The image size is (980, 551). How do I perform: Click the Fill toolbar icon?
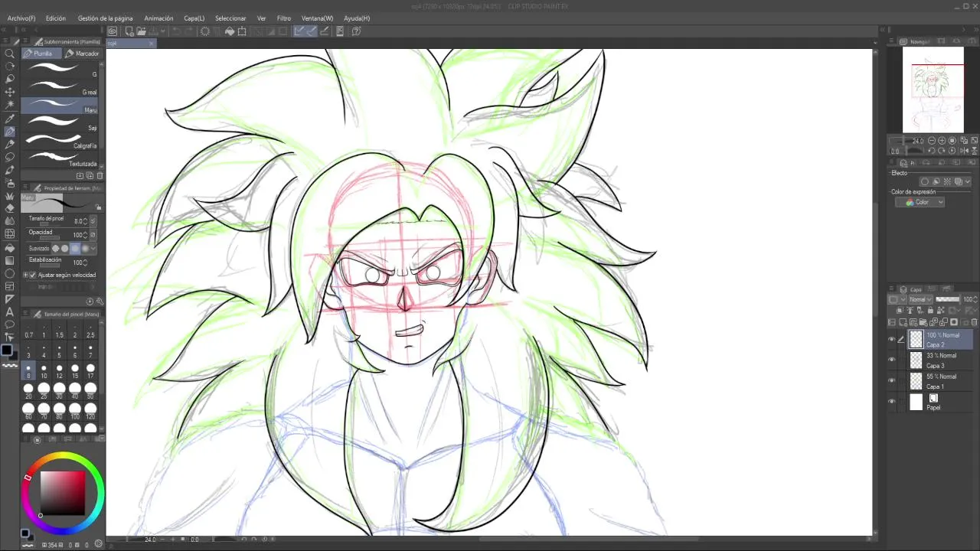point(230,31)
